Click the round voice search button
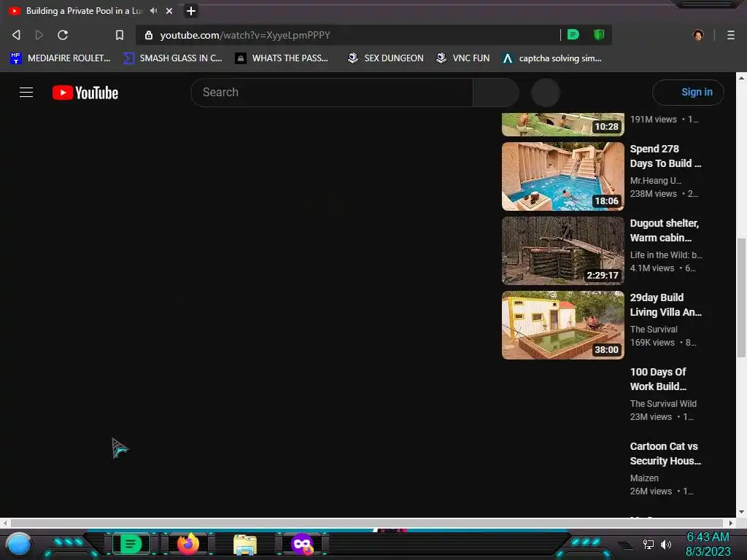 click(546, 93)
